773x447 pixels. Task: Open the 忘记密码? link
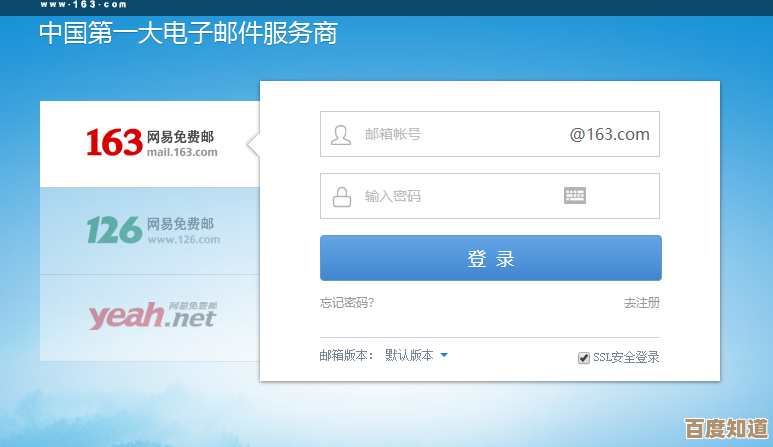click(347, 303)
